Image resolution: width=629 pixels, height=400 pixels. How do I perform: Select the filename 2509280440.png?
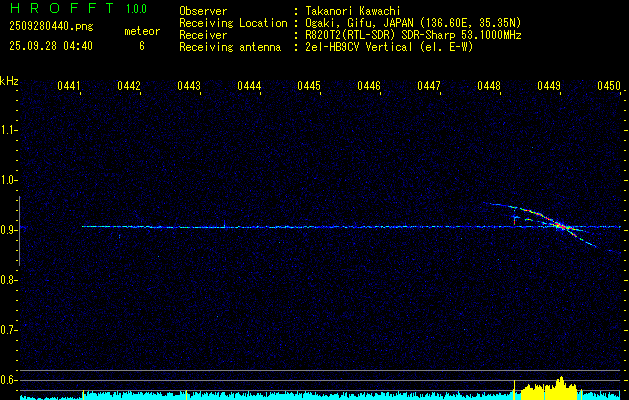51,27
